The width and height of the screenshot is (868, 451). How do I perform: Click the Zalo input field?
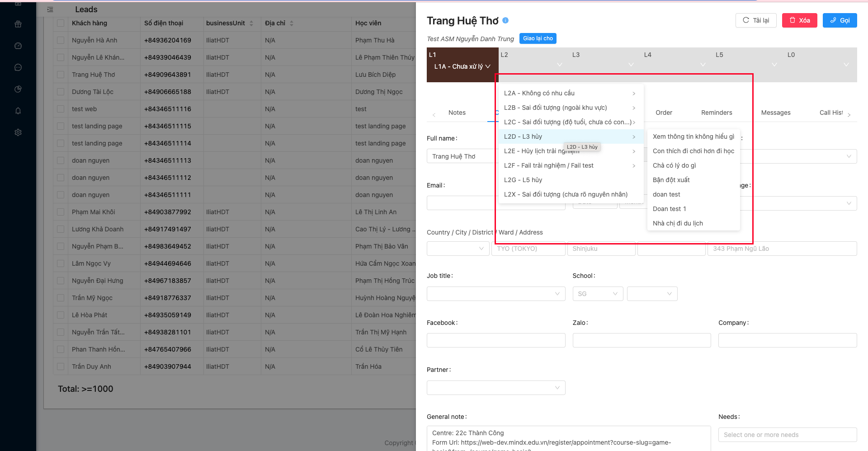tap(642, 340)
